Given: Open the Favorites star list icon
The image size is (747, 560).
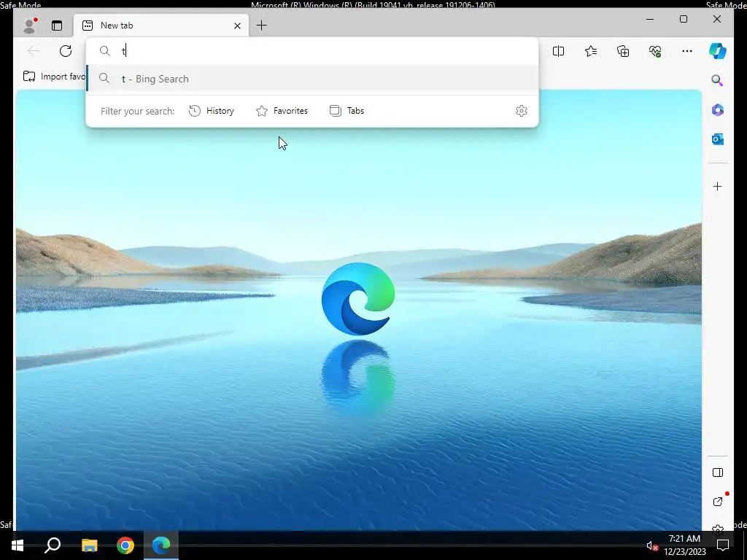Looking at the screenshot, I should [591, 51].
